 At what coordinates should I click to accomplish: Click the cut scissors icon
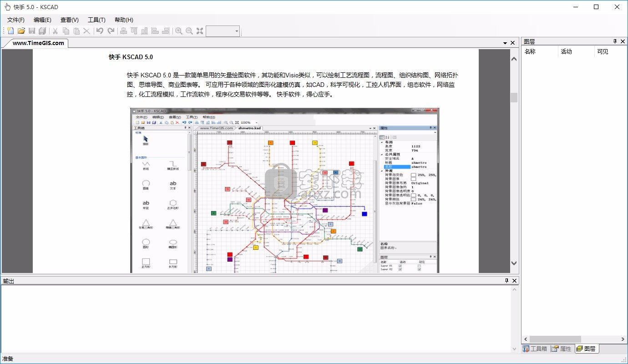(x=55, y=31)
